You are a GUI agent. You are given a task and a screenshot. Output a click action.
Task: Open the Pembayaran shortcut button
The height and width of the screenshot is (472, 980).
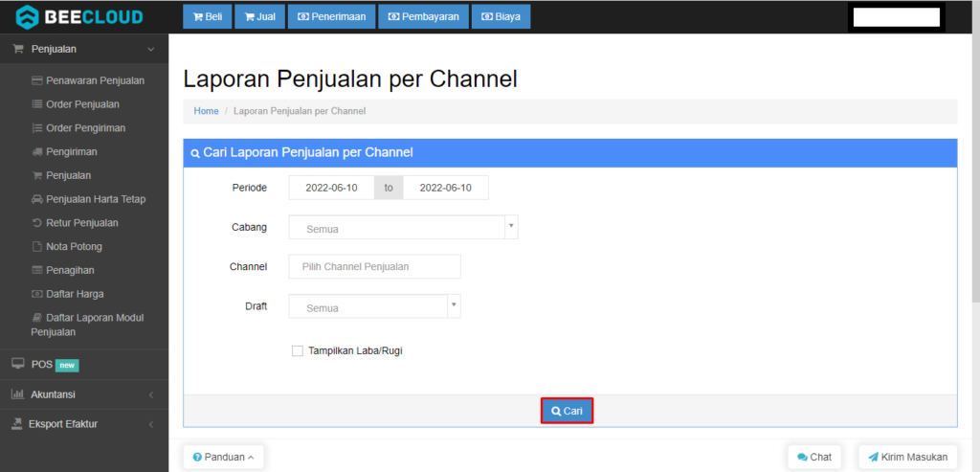[x=423, y=17]
